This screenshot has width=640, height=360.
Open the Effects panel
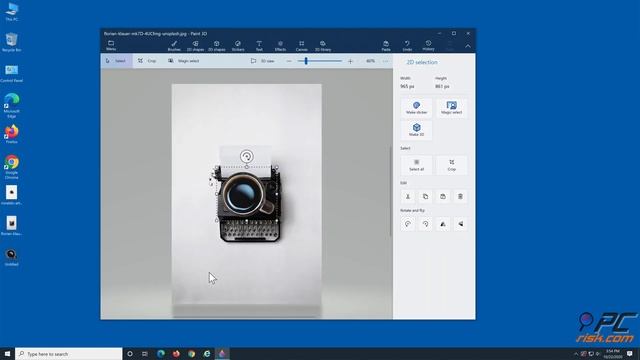pos(280,46)
